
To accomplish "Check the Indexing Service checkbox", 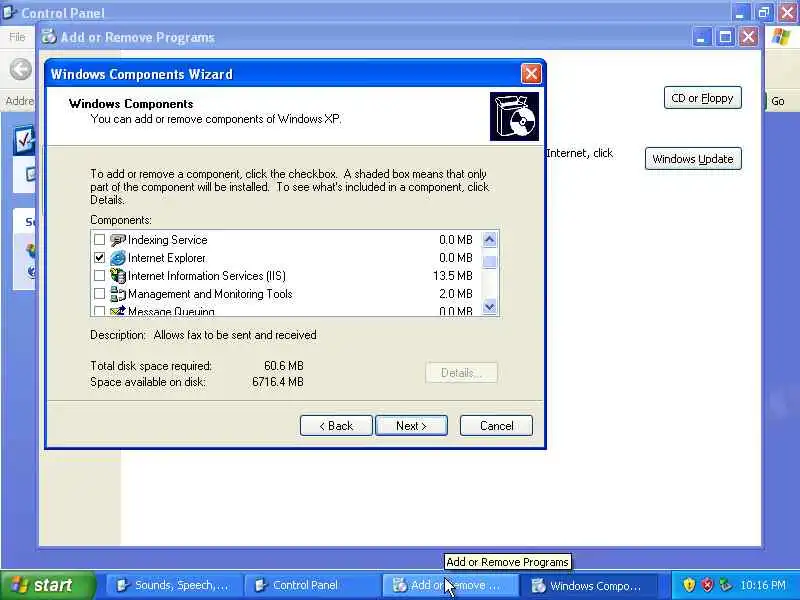I will click(x=99, y=240).
